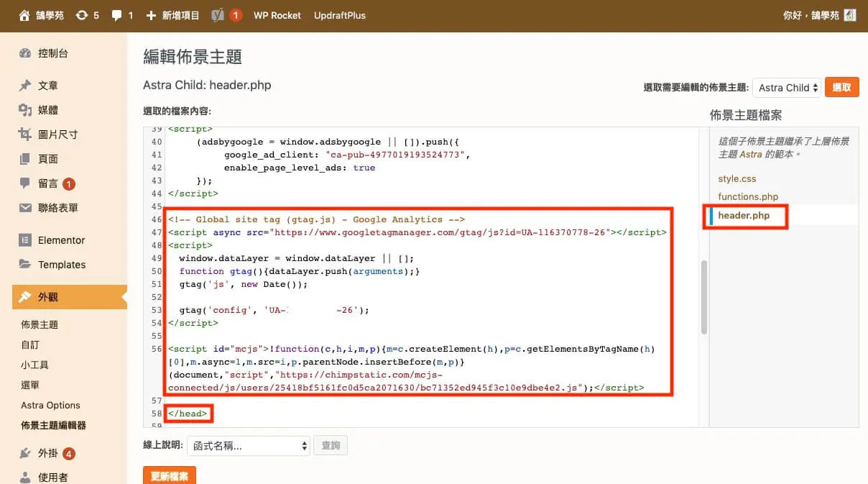
Task: Click the 外觀 paintbrush icon
Action: (25, 297)
